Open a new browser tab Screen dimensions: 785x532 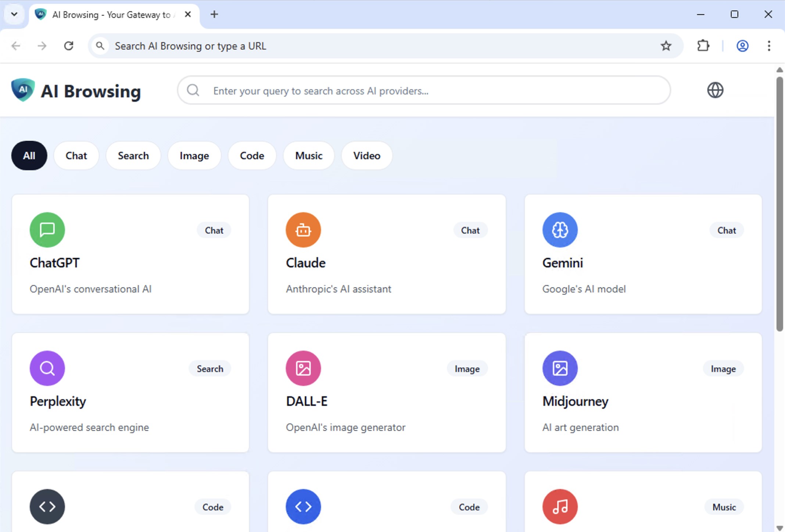[214, 14]
